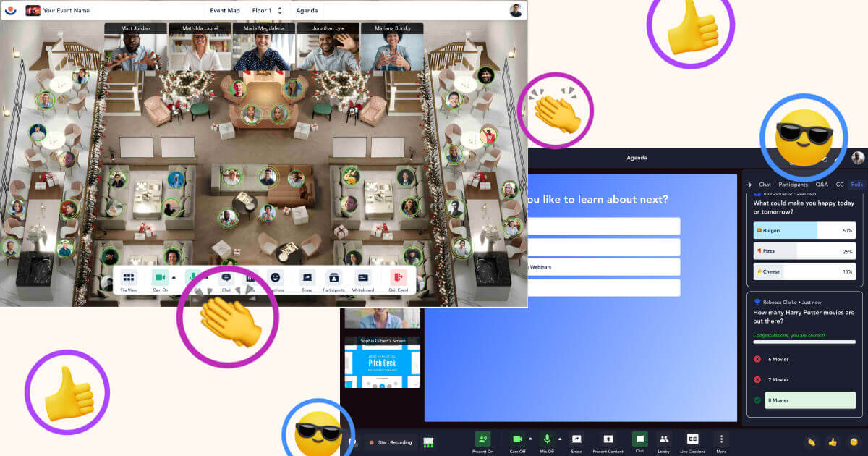Viewport: 868px width, 456px height.
Task: Click the Present Content icon
Action: [608, 439]
